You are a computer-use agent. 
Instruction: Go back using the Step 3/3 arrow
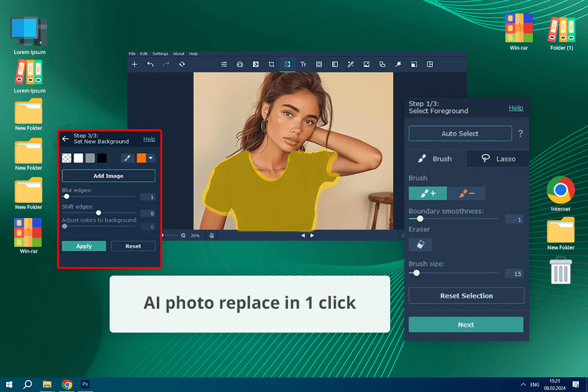[x=66, y=138]
